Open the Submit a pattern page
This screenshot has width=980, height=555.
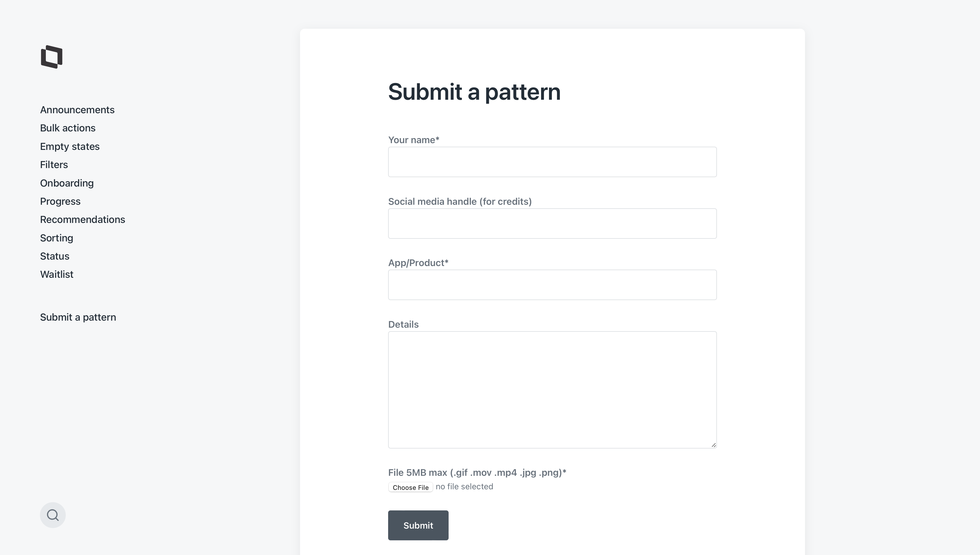tap(78, 317)
